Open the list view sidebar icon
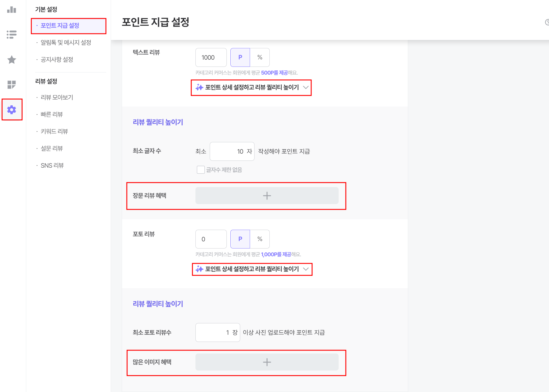Image resolution: width=549 pixels, height=392 pixels. (12, 35)
